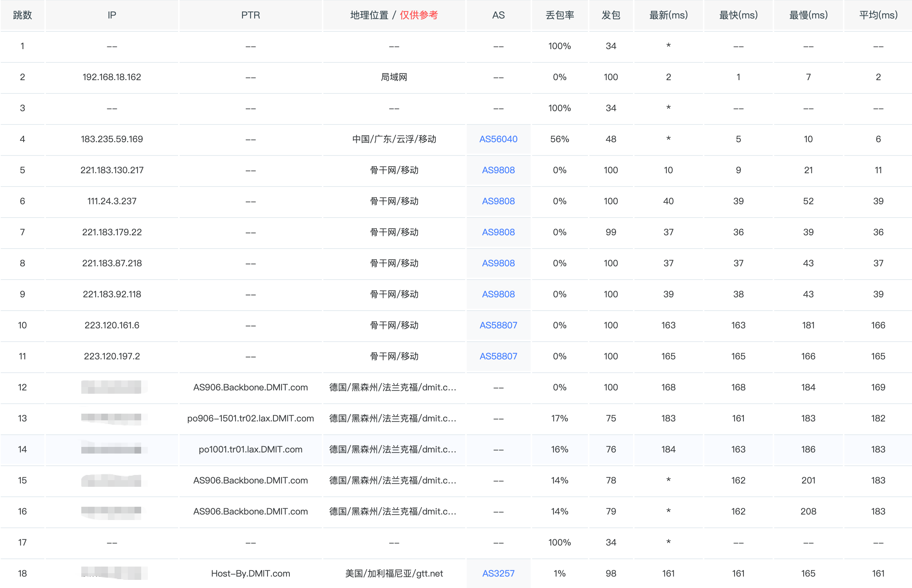Click the Host-By.DMIT.com PTR cell
Screen dimensions: 912x588
click(251, 573)
